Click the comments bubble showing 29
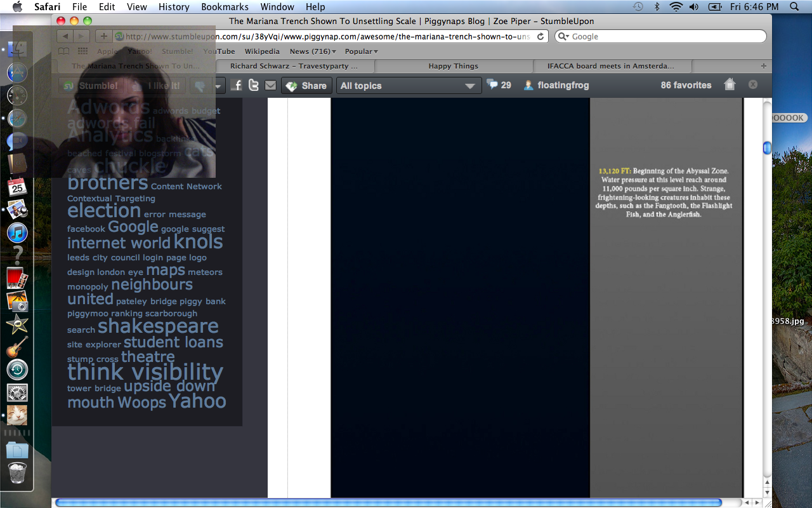Screen dimensions: 812x508 tap(499, 84)
